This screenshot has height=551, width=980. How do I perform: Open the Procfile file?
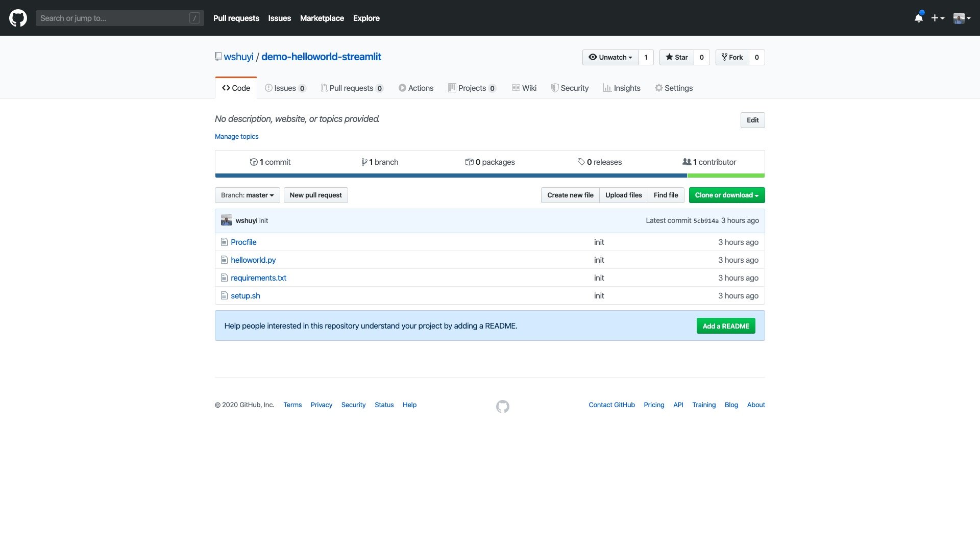click(243, 242)
